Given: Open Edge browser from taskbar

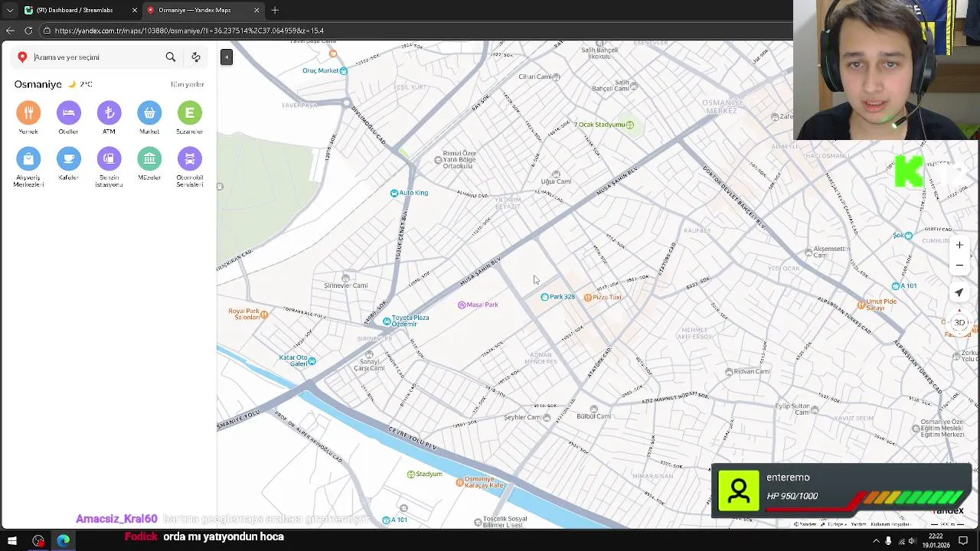Looking at the screenshot, I should 63,541.
